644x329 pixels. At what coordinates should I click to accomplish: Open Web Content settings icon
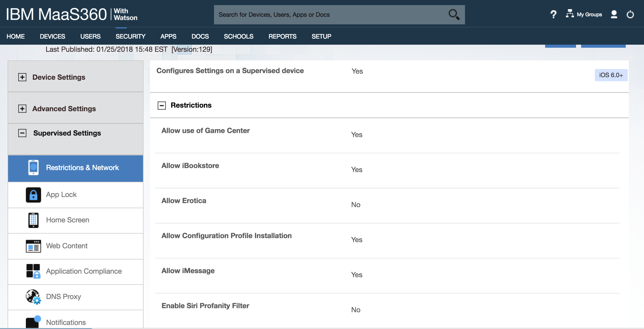click(x=33, y=246)
